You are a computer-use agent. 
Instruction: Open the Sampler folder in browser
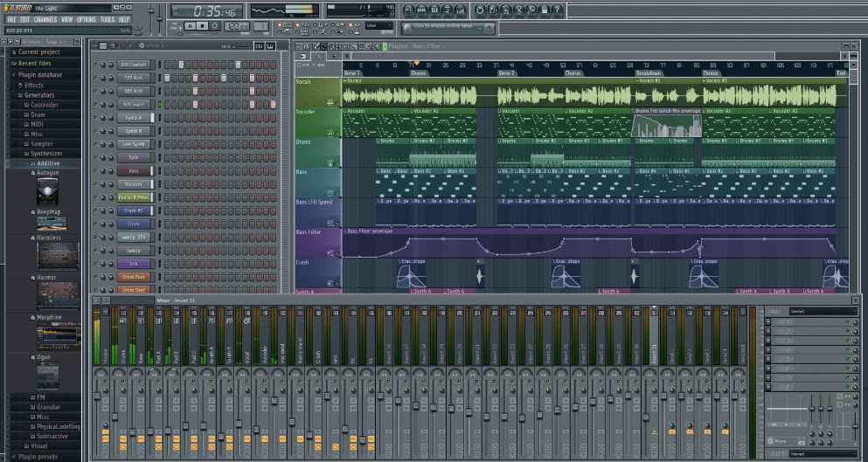[x=41, y=144]
